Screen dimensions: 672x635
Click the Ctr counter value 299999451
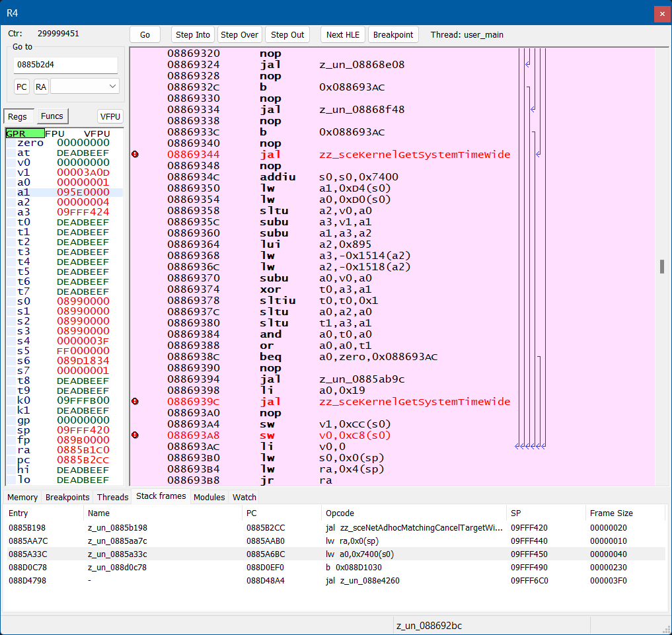tap(58, 34)
